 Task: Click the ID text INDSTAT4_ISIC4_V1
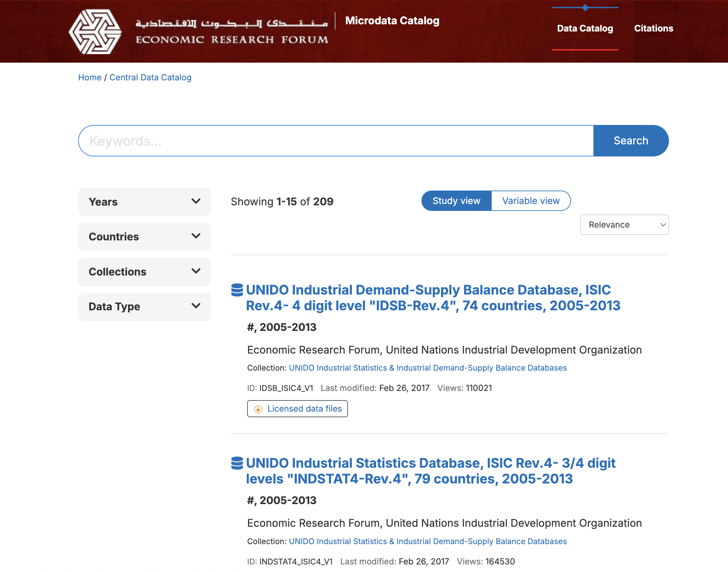290,562
